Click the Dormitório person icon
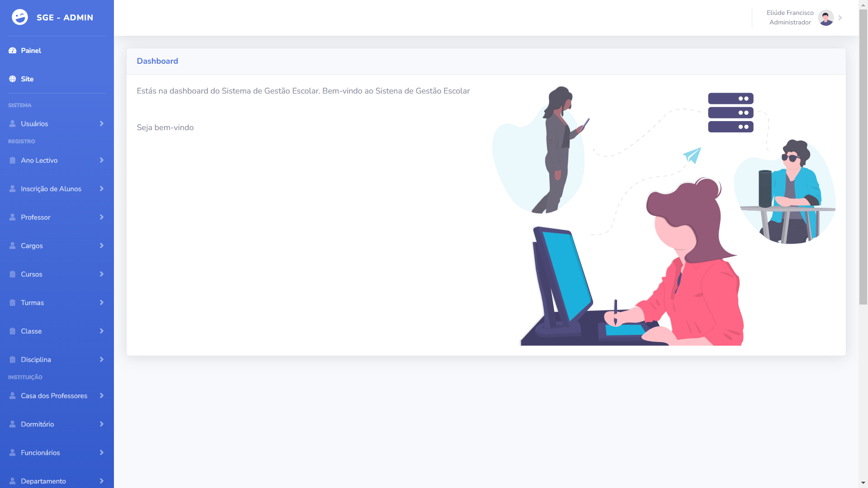This screenshot has width=868, height=488. coord(13,424)
